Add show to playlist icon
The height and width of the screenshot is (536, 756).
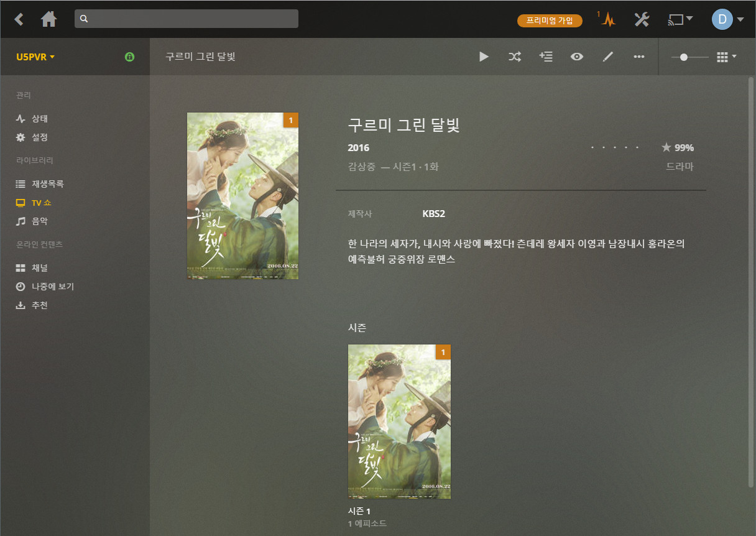546,57
